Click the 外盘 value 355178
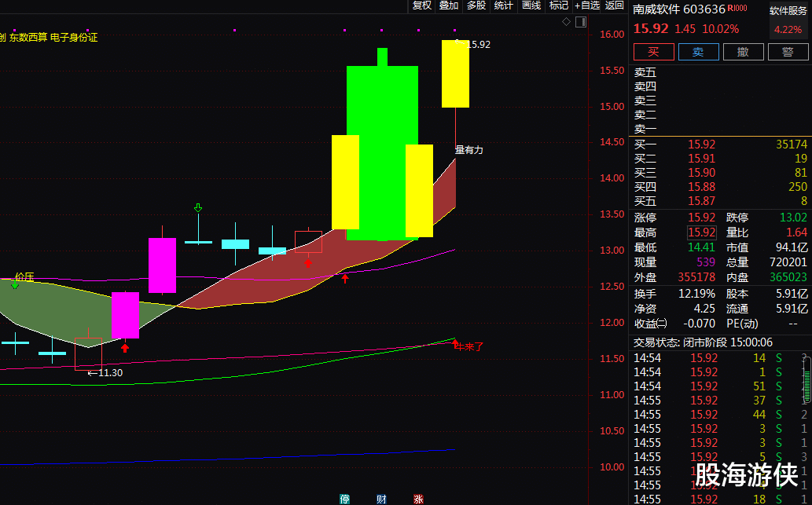812x505 pixels. click(x=697, y=277)
